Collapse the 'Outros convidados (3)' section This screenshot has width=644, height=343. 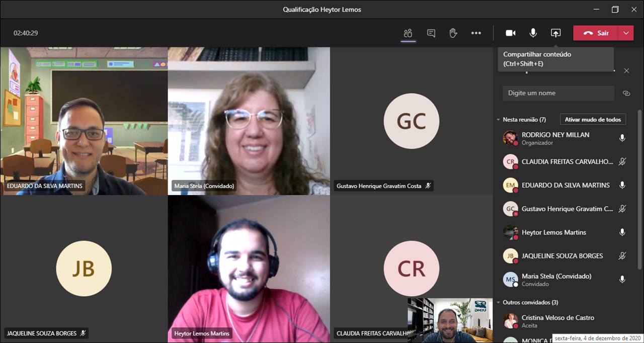coord(498,302)
